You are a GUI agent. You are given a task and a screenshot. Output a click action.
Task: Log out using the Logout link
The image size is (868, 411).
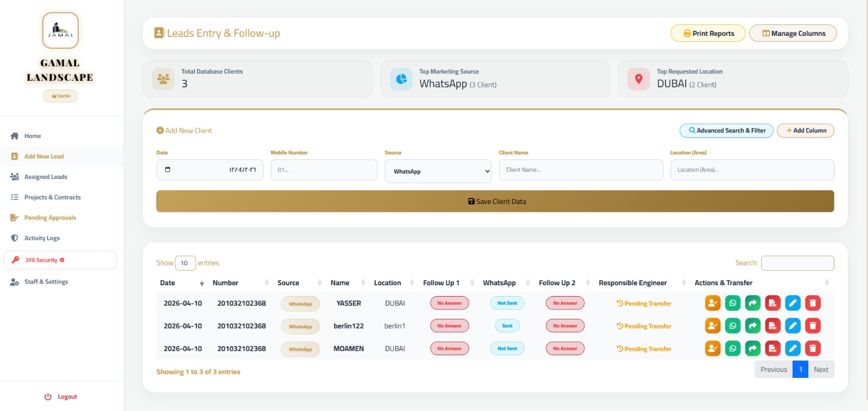(x=61, y=397)
